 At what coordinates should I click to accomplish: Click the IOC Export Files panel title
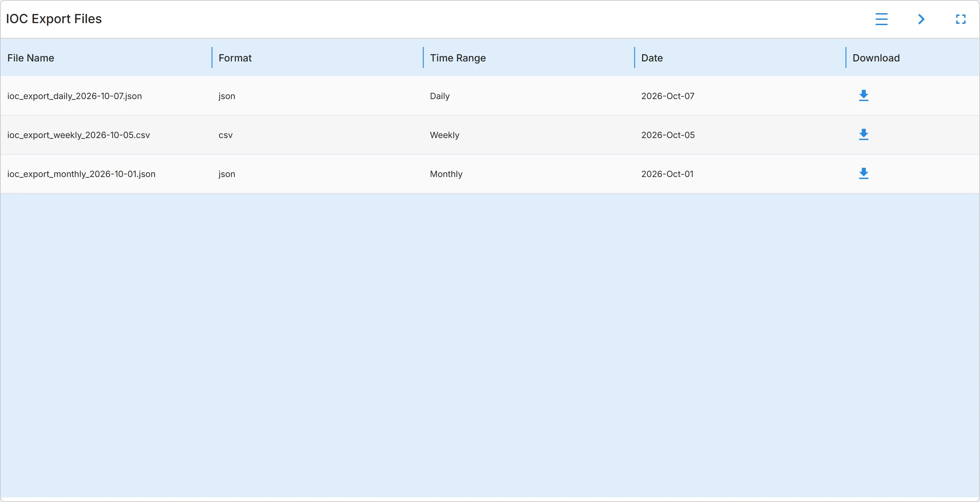(x=54, y=18)
